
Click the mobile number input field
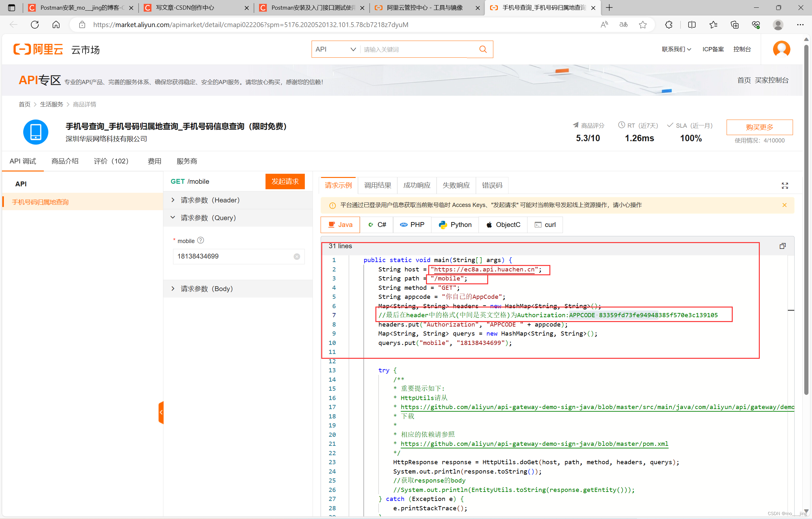pyautogui.click(x=233, y=257)
